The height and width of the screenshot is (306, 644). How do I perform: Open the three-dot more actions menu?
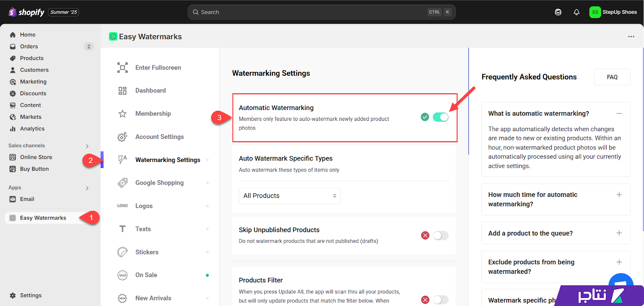tap(631, 37)
